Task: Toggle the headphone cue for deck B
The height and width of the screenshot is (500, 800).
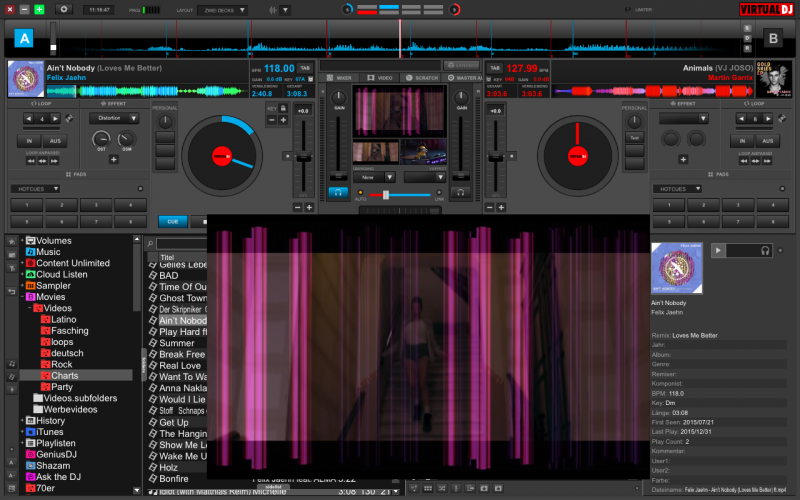Action: click(x=460, y=192)
